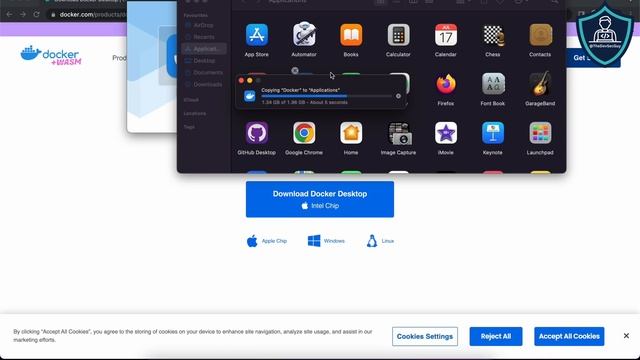Viewport: 640px width, 360px height.
Task: Select the GarageBand app icon
Action: tap(540, 84)
